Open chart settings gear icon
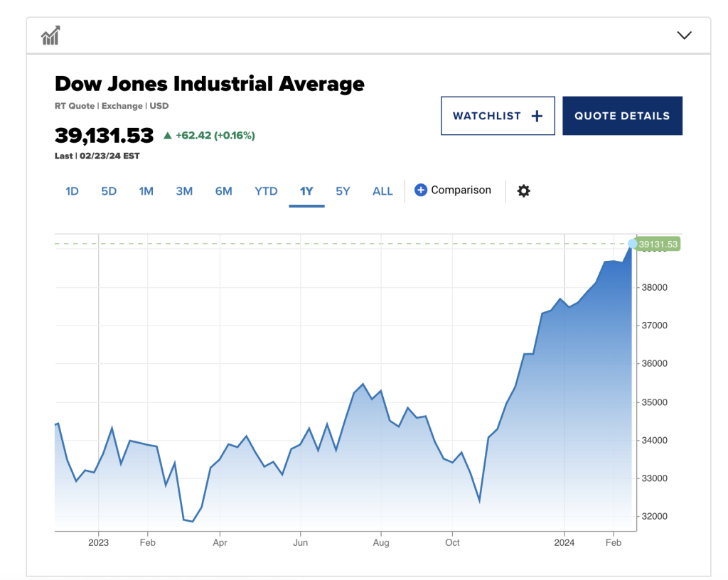The image size is (728, 580). pyautogui.click(x=524, y=190)
